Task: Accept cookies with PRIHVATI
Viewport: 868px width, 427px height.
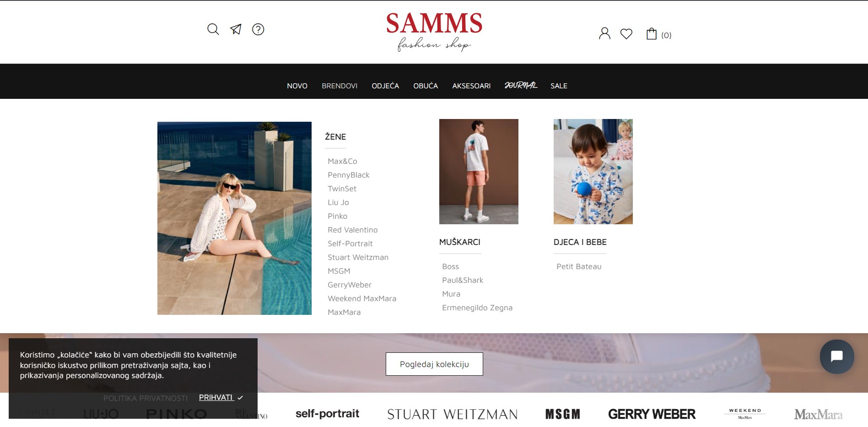Action: coord(221,397)
